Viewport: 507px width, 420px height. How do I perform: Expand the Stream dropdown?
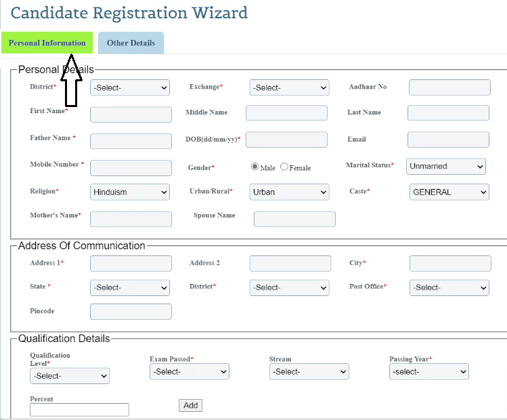point(309,371)
